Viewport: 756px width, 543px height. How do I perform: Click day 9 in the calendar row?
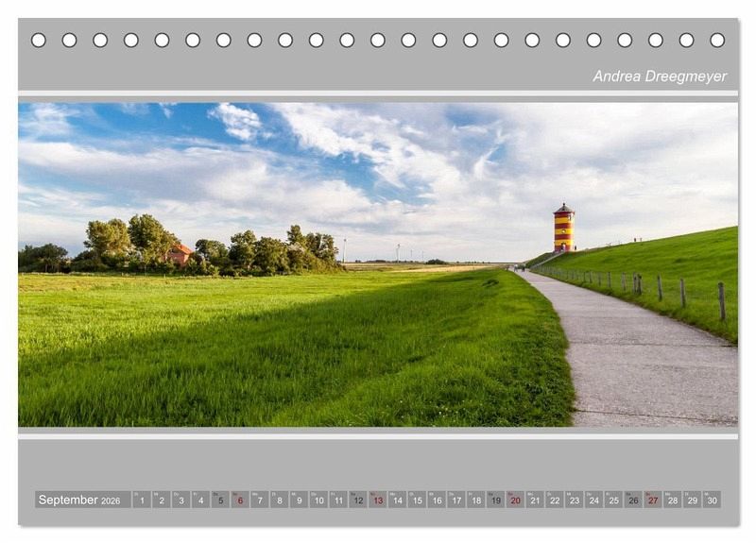click(x=299, y=500)
